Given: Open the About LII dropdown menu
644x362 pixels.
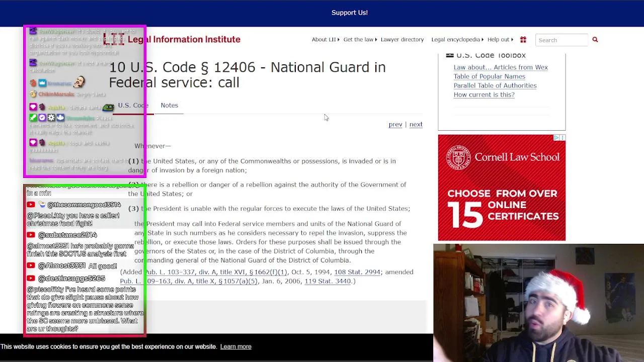Looking at the screenshot, I should 326,40.
